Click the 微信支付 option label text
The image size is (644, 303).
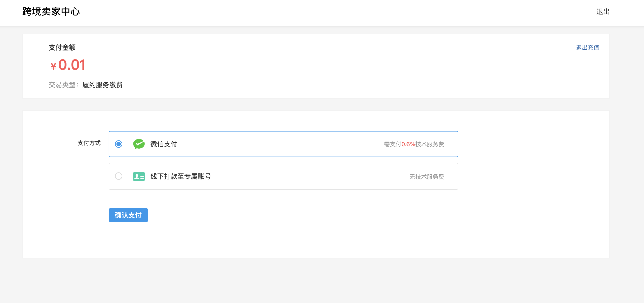coord(164,144)
